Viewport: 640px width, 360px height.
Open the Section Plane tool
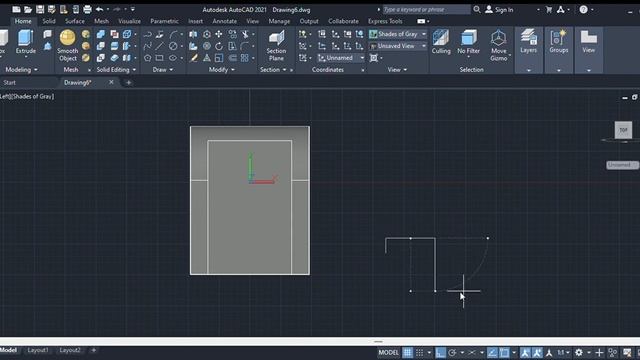tap(276, 46)
